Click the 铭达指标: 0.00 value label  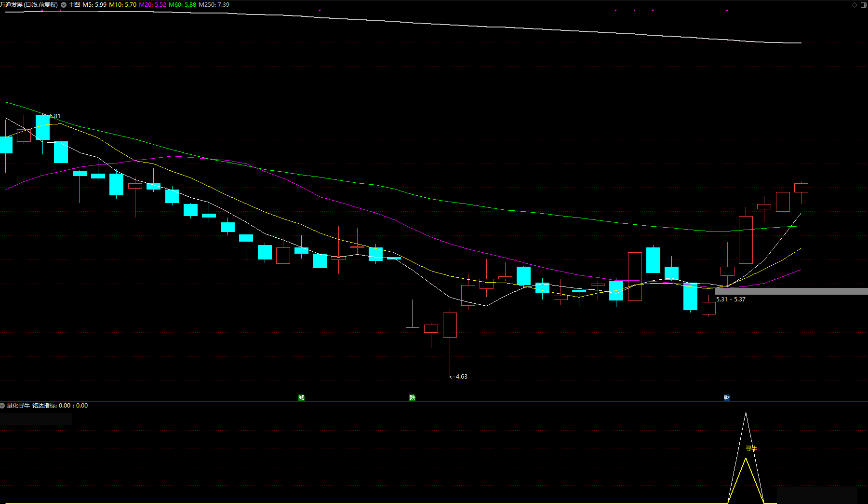coord(51,406)
